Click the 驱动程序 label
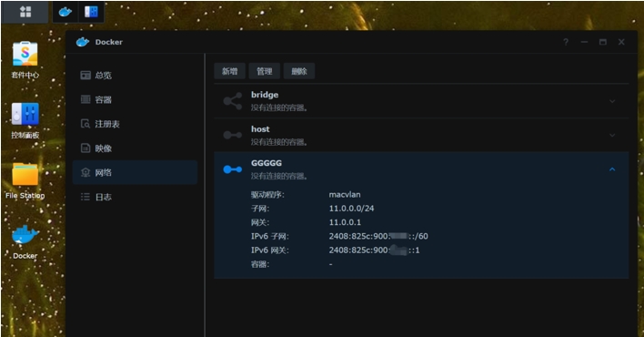This screenshot has width=644, height=337. tap(267, 195)
